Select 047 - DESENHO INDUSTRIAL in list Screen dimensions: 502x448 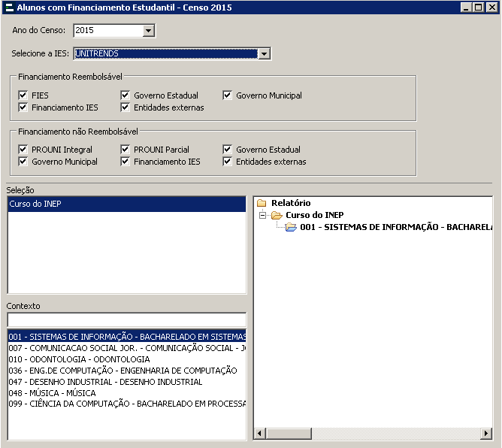pos(105,382)
